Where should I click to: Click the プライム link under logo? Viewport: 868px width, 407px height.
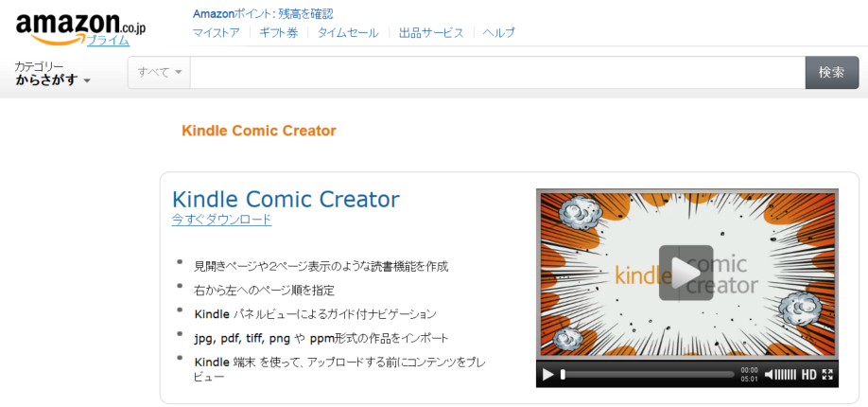coord(108,41)
